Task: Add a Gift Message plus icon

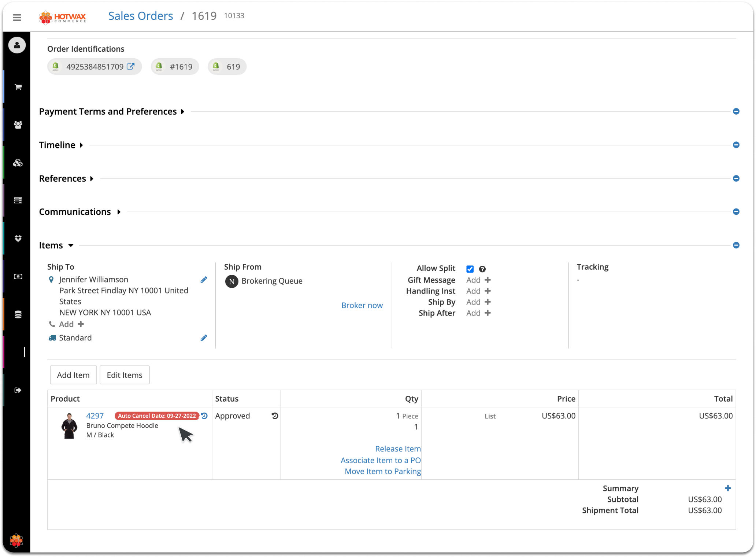Action: click(488, 280)
